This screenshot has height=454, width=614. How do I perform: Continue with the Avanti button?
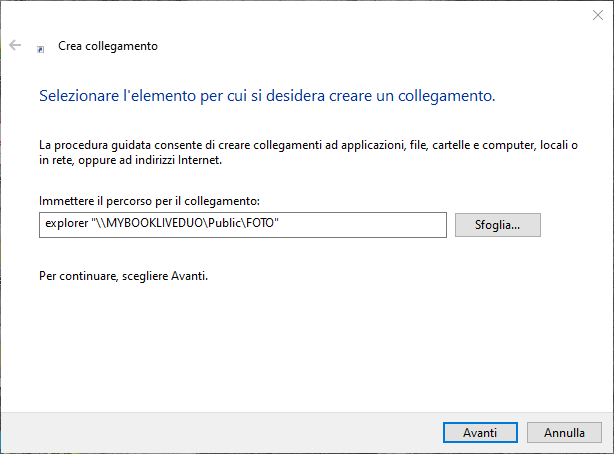480,432
